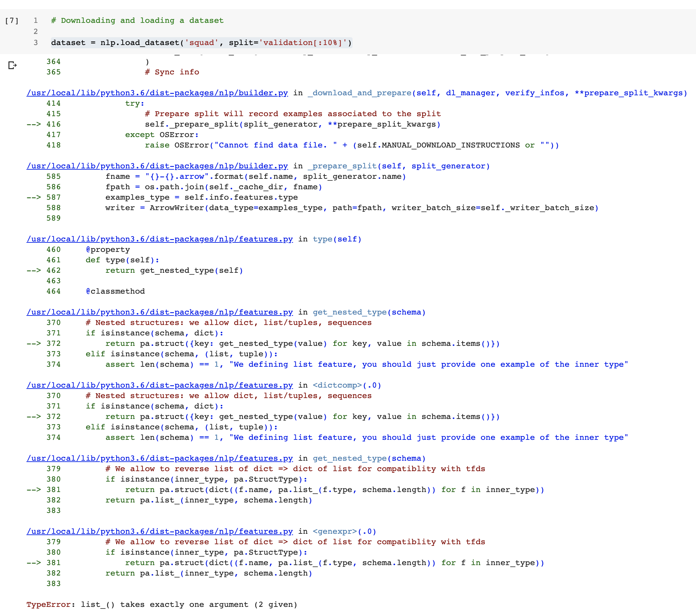The image size is (696, 616).
Task: Click the TypeError message at the bottom
Action: point(162,605)
